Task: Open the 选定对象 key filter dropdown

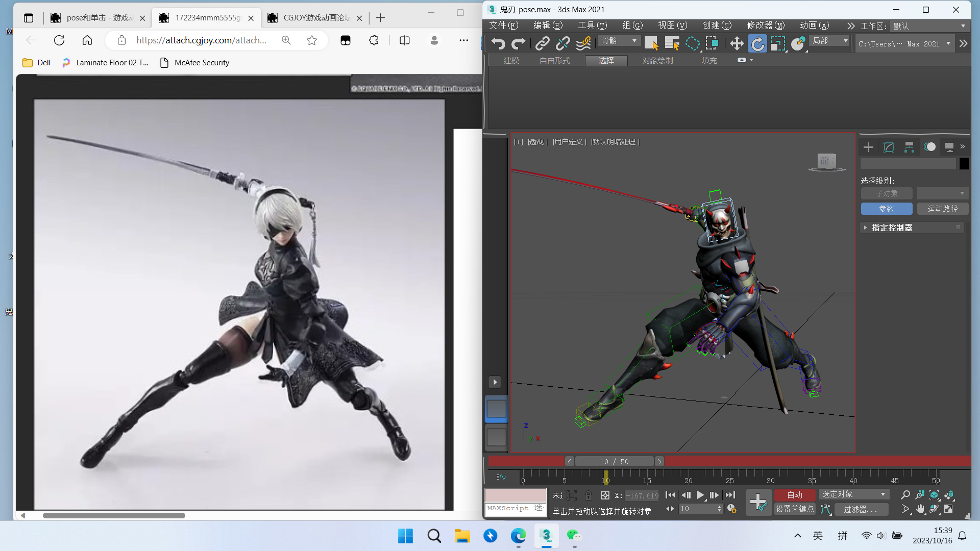Action: [x=853, y=494]
